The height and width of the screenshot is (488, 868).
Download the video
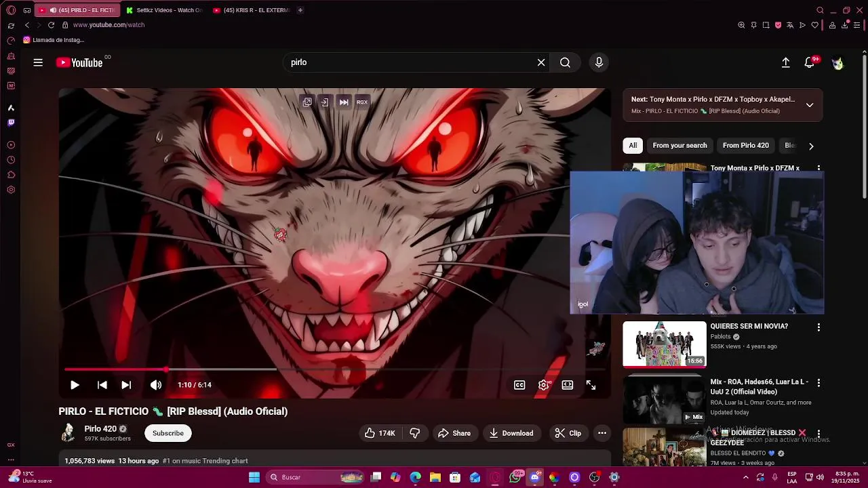point(511,433)
